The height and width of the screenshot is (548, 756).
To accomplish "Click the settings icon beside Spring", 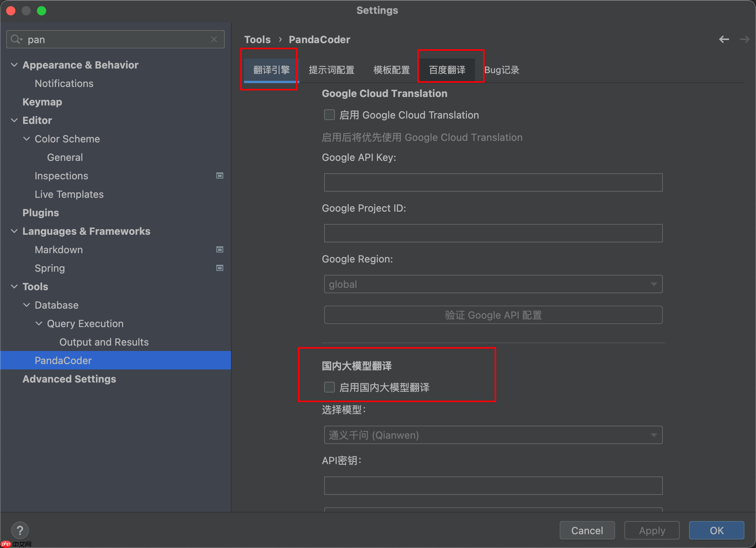I will coord(219,268).
